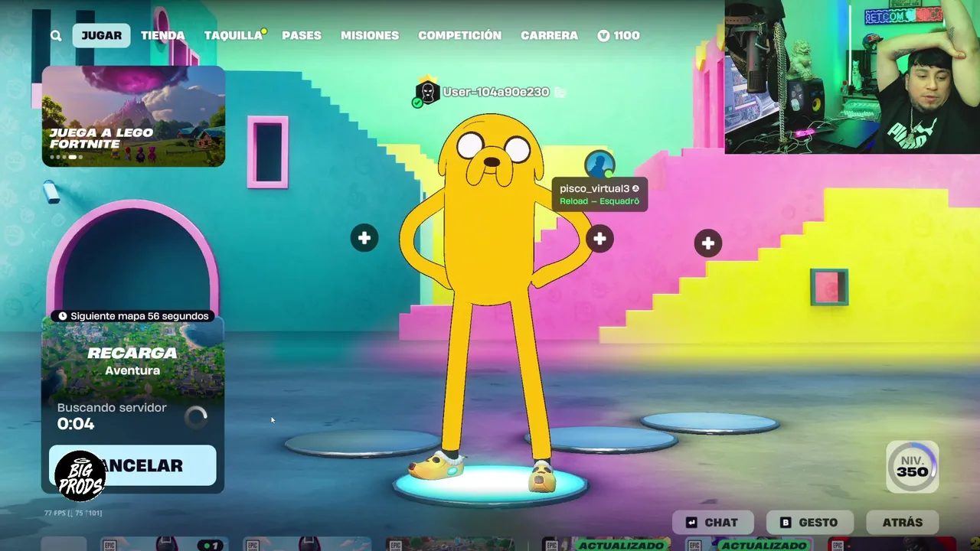Add player via plus icon left of Jake
Viewport: 980px width, 551px height.
pyautogui.click(x=364, y=238)
